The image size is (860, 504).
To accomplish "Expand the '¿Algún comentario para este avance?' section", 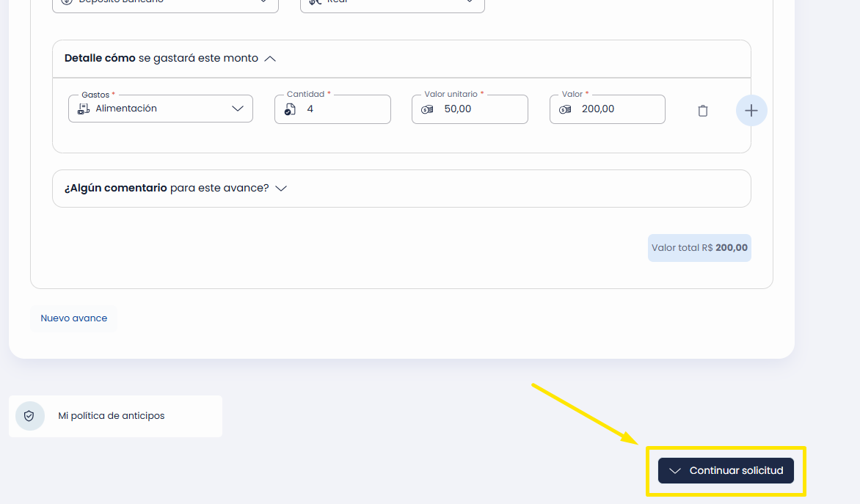I will [281, 188].
